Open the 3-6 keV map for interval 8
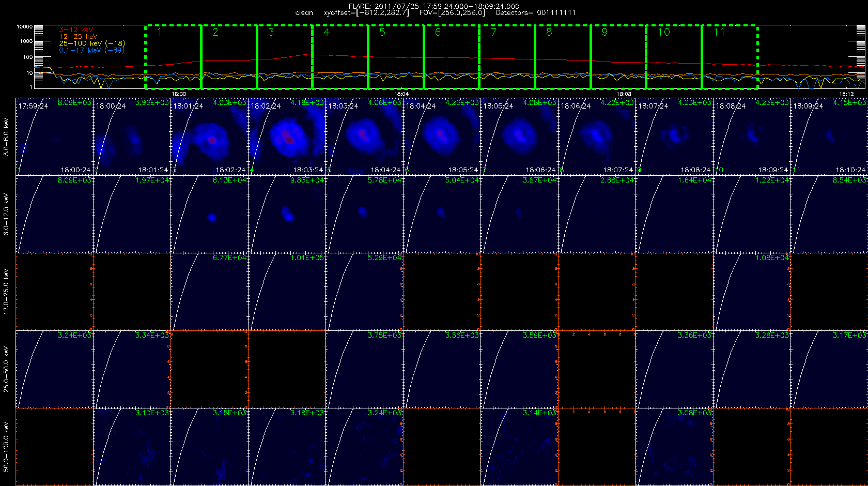Image resolution: width=868 pixels, height=486 pixels. click(597, 136)
